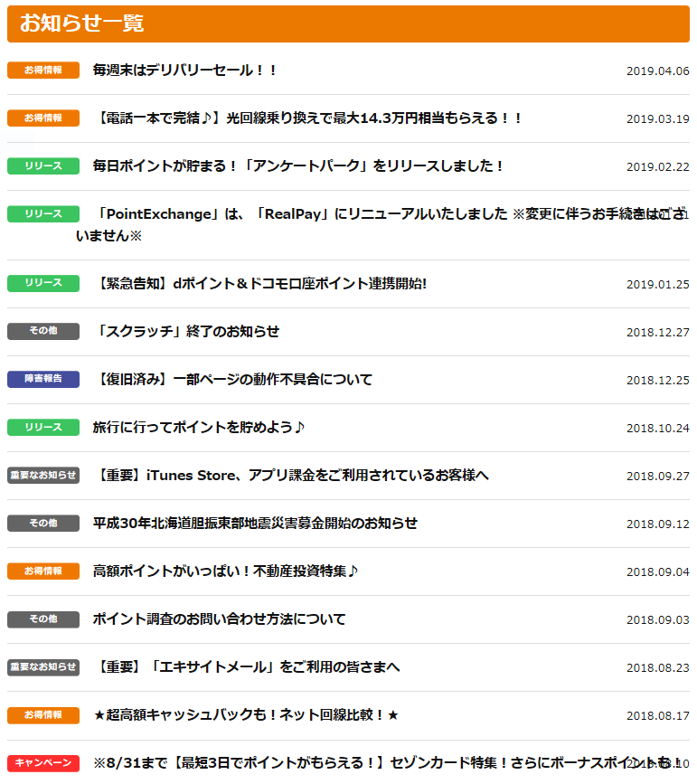Click the date 2018.09.03

click(x=658, y=620)
